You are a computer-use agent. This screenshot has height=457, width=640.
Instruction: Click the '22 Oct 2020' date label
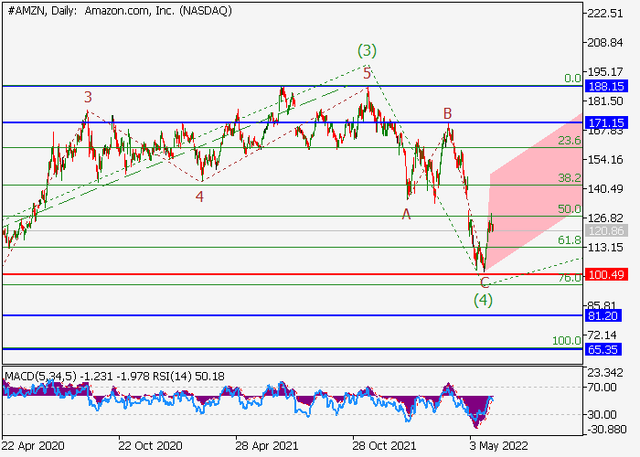pyautogui.click(x=150, y=446)
